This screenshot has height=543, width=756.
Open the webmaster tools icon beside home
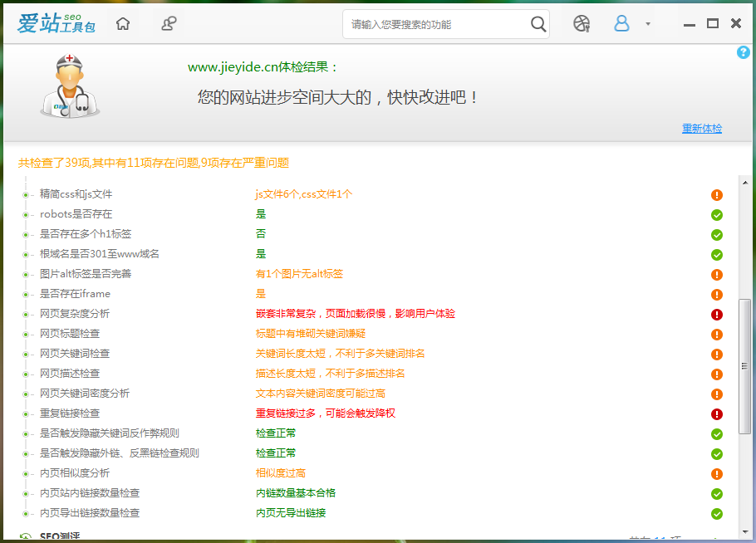pyautogui.click(x=169, y=24)
